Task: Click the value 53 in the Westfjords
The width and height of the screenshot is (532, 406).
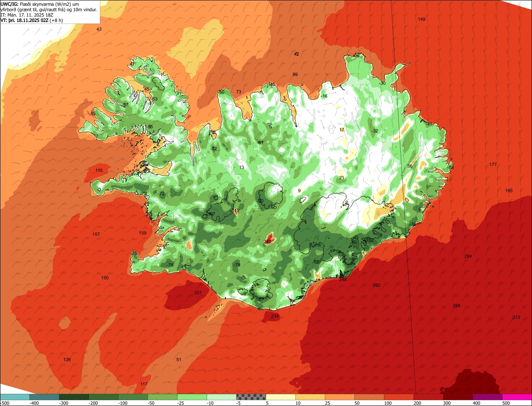Action: [155, 99]
